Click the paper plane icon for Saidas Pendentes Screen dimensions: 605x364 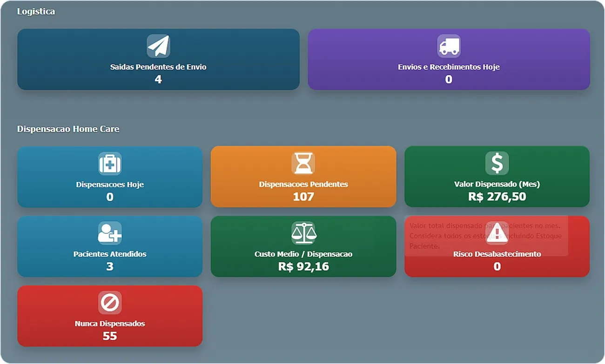click(158, 46)
